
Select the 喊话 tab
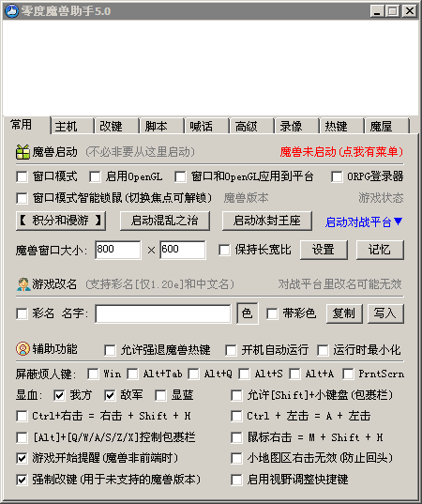click(207, 126)
